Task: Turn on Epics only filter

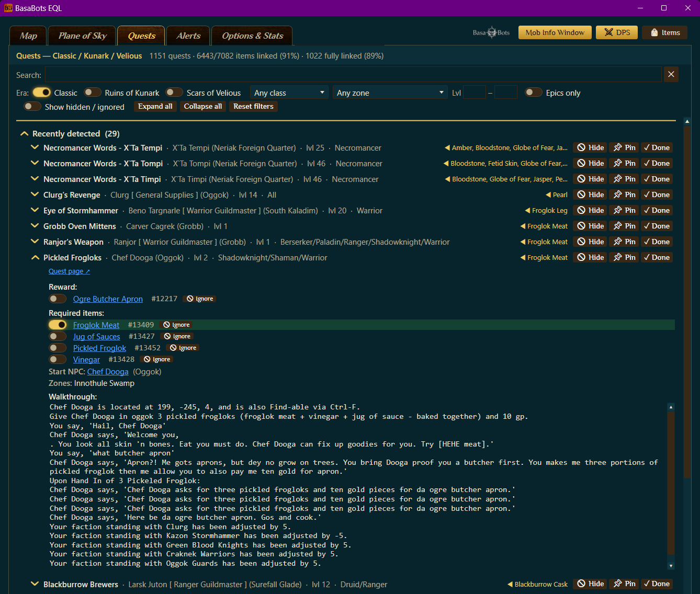Action: pos(534,92)
